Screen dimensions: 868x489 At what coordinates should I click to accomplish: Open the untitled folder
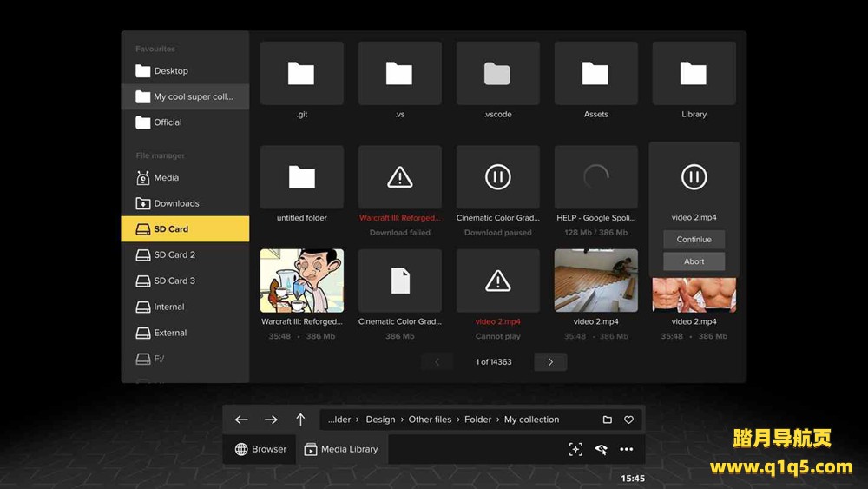[302, 177]
